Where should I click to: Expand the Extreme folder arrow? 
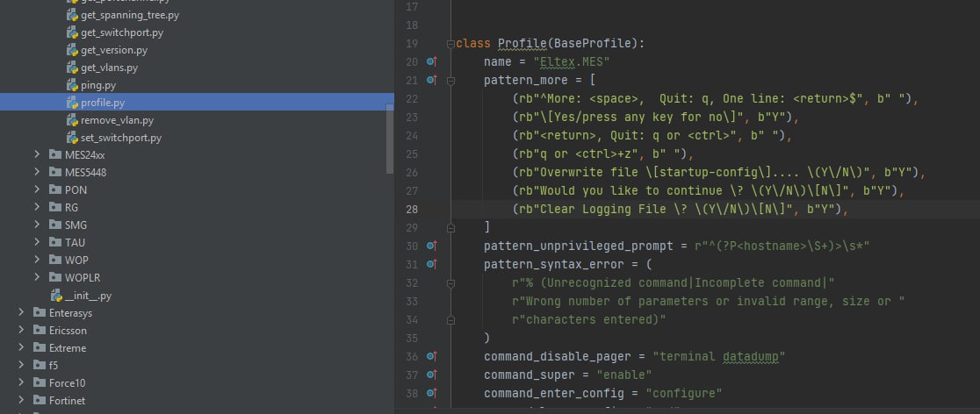(21, 347)
